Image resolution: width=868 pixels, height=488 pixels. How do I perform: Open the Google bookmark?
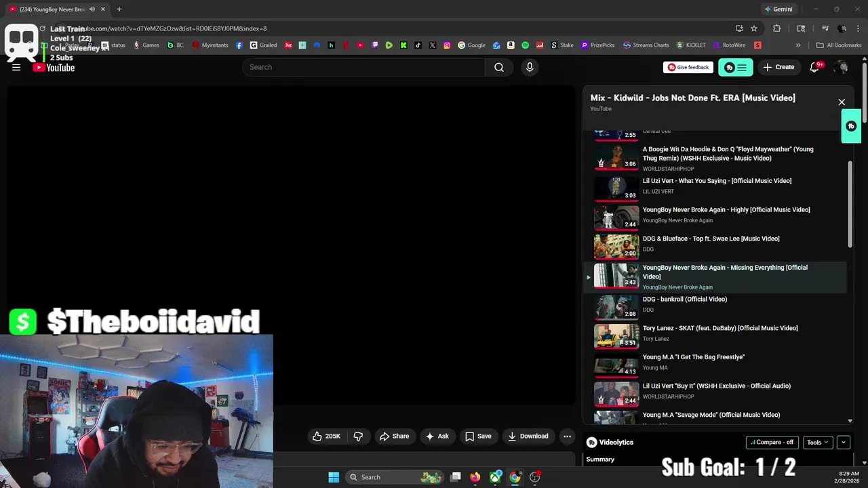click(472, 45)
